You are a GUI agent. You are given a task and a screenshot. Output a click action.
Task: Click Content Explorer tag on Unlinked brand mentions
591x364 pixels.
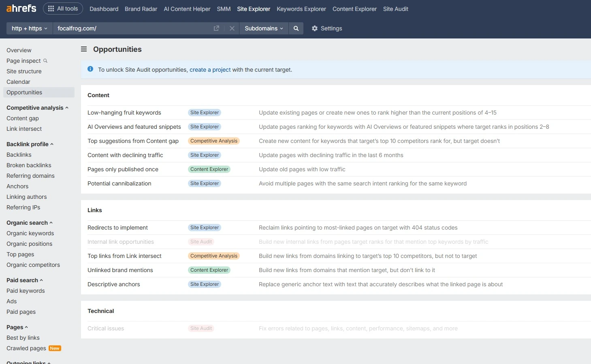pyautogui.click(x=209, y=270)
